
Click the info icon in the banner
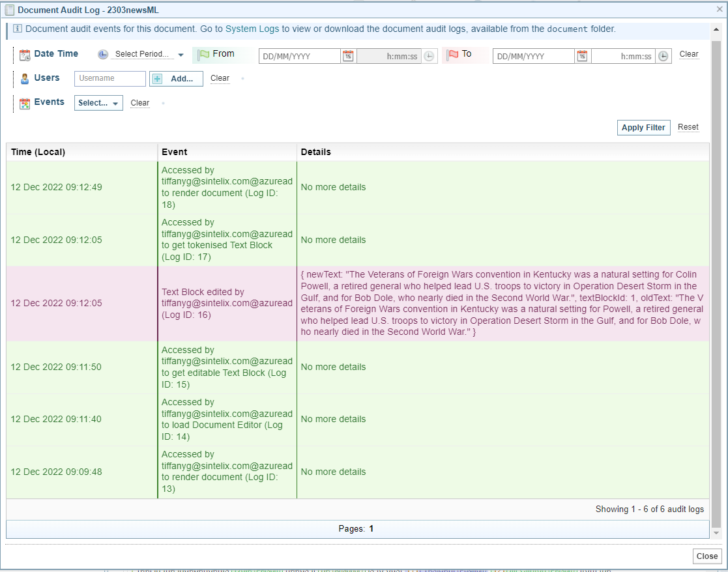(18, 29)
